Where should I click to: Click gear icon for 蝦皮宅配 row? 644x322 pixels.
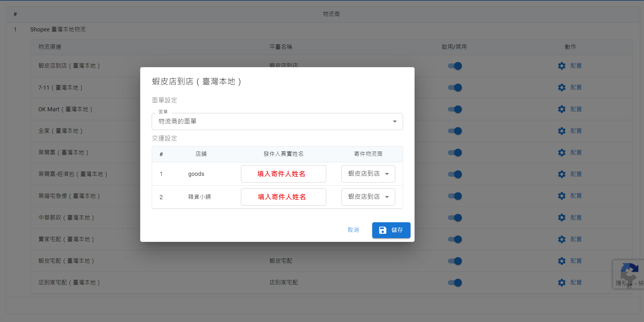tap(562, 261)
